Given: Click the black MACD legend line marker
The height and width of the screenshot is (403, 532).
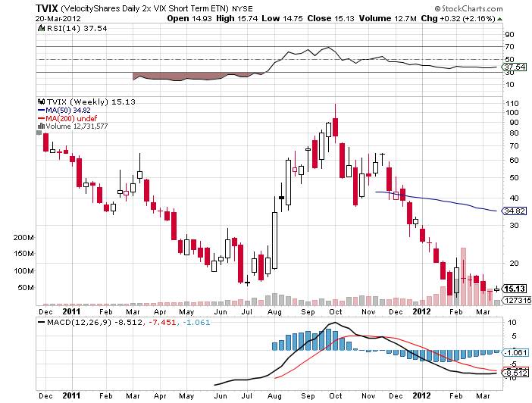Looking at the screenshot, I should click(42, 322).
